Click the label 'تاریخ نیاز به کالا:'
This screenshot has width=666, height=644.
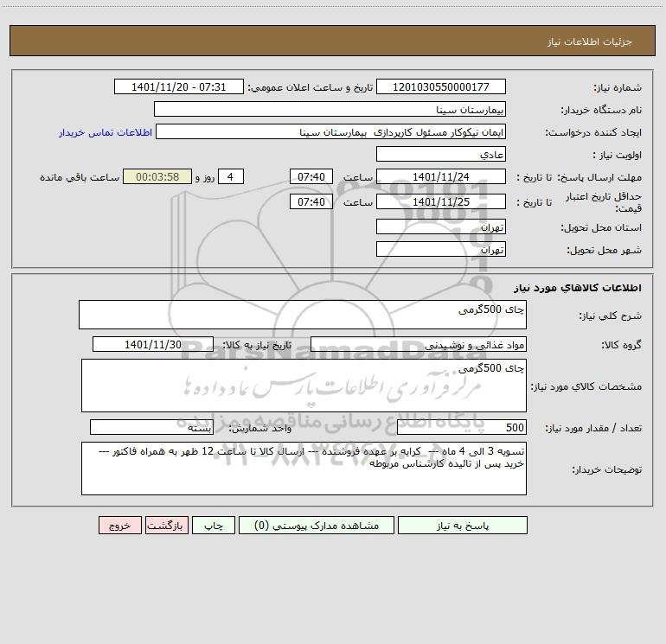coord(258,345)
